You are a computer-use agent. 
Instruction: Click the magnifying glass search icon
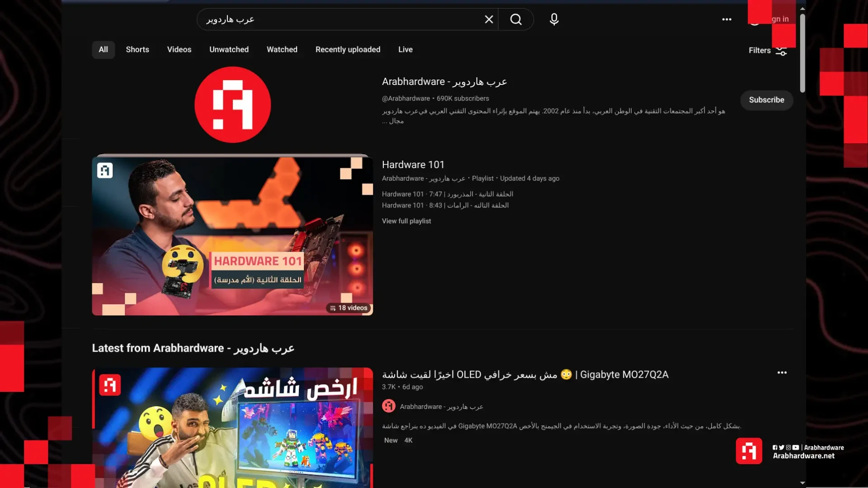click(x=516, y=19)
